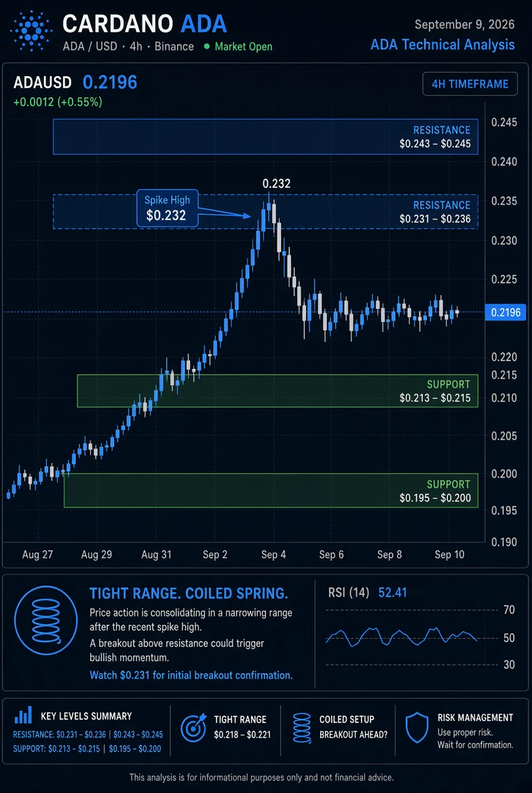The height and width of the screenshot is (793, 532).
Task: Click the informational purposes disclaimer text
Action: pyautogui.click(x=261, y=777)
